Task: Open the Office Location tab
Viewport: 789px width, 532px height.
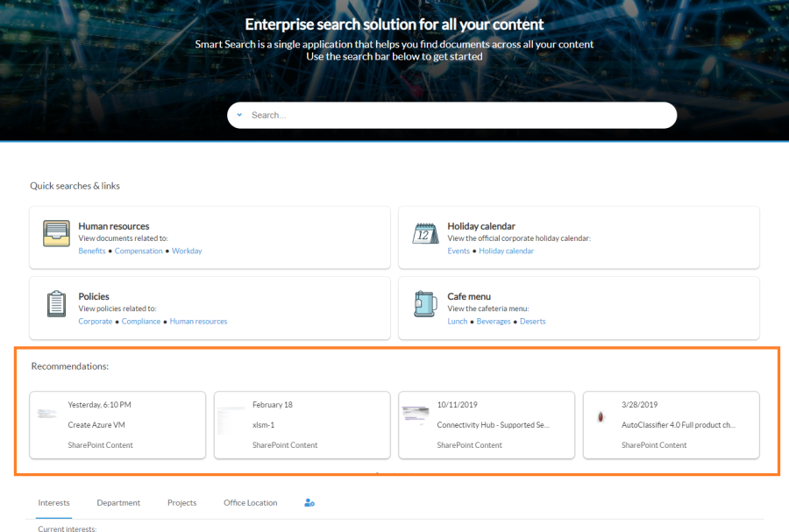Action: pos(250,503)
